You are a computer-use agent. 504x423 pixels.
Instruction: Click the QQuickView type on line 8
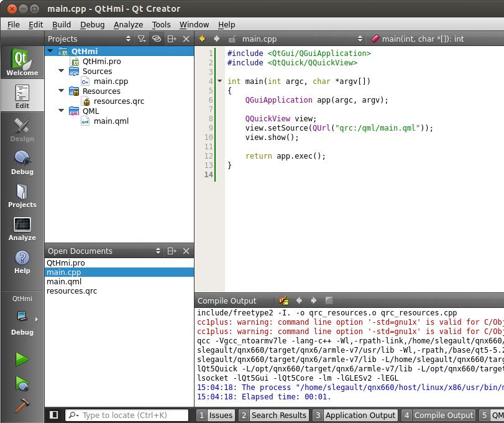point(267,119)
